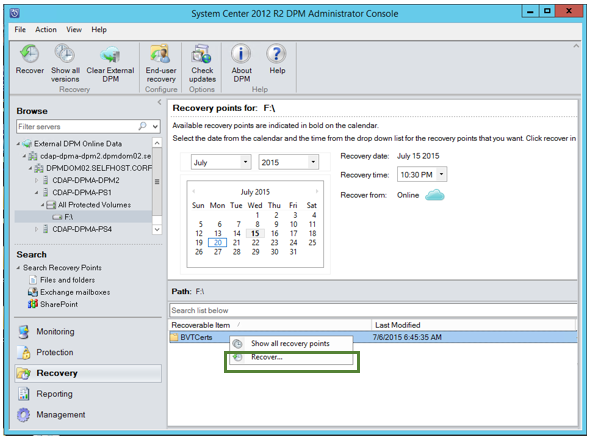Click Show all versions ribbon icon
589x436 pixels.
coord(65,54)
